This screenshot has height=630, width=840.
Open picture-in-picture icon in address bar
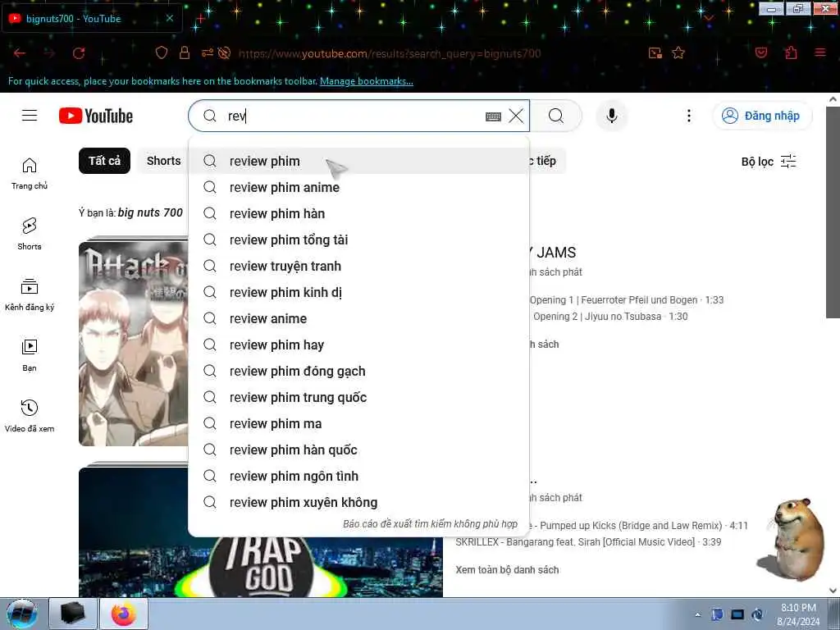click(655, 53)
